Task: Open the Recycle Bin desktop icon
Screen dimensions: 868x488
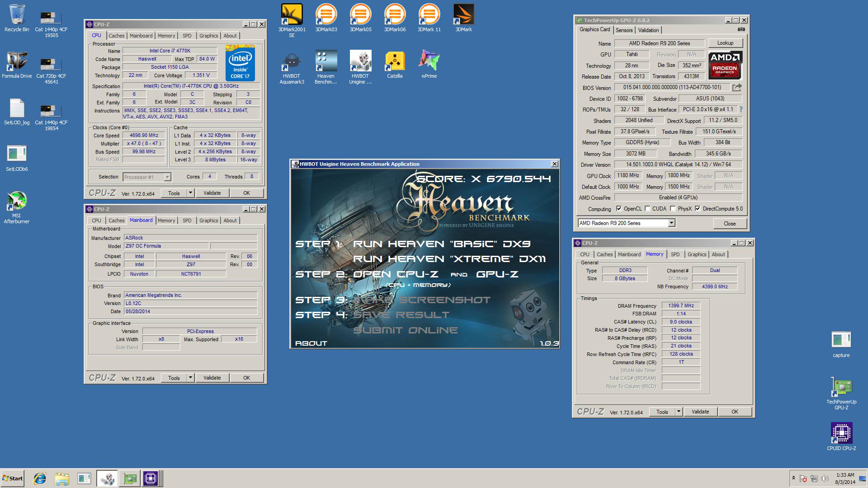Action: 17,18
